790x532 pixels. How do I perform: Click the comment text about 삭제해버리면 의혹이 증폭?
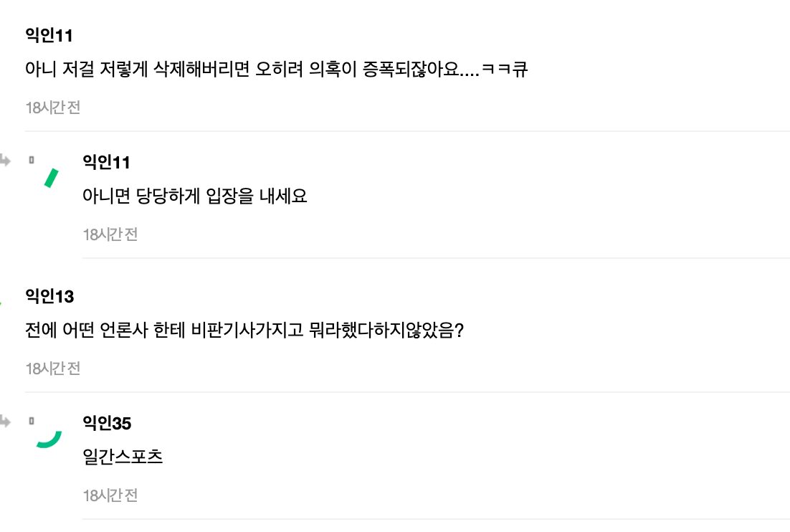click(x=276, y=70)
